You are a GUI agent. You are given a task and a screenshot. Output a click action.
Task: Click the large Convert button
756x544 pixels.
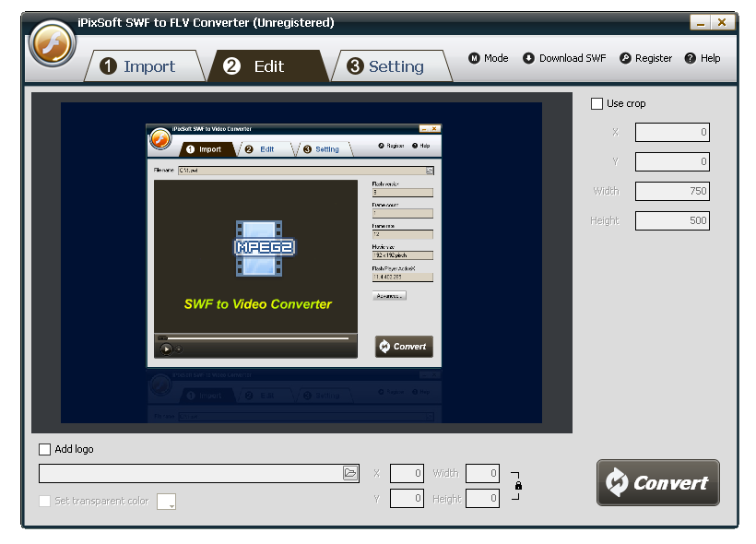[x=658, y=483]
